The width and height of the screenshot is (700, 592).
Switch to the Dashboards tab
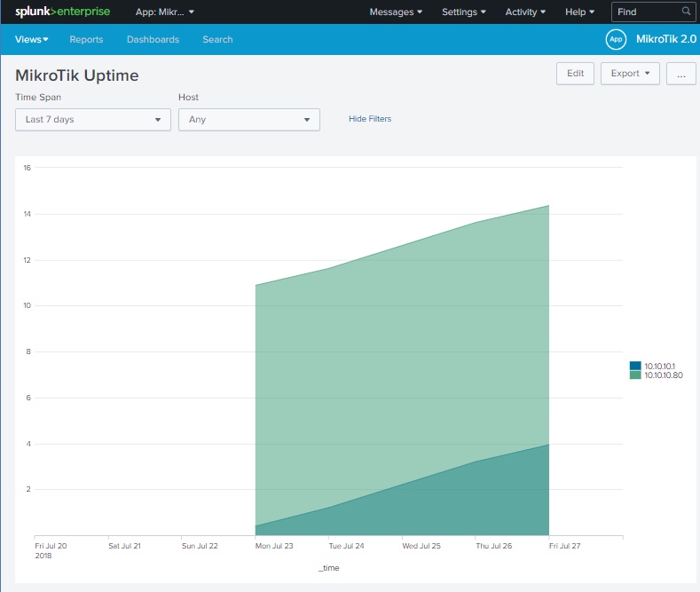153,39
